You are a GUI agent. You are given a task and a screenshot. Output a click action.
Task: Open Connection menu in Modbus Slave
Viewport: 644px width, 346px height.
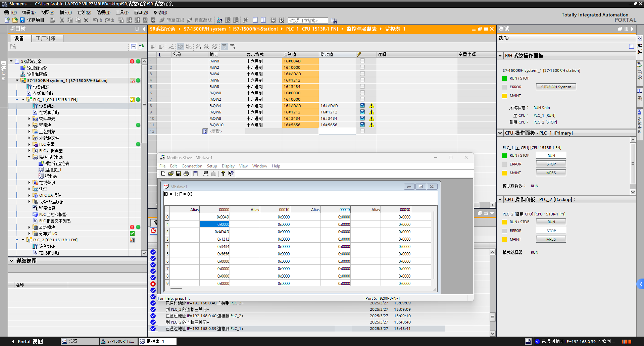pos(192,166)
